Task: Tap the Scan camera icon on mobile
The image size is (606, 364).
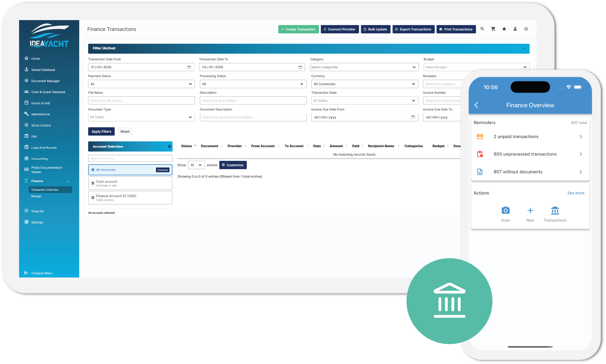Action: (x=505, y=210)
